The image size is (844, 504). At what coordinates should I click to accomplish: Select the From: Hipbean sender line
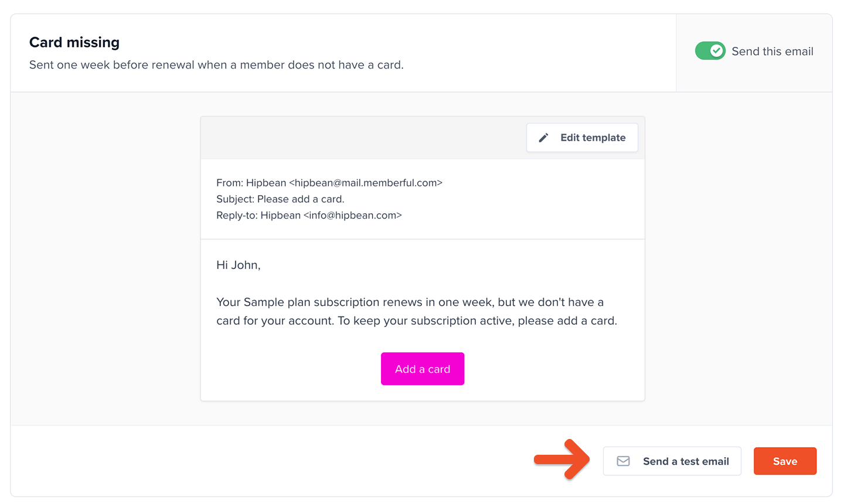[329, 183]
